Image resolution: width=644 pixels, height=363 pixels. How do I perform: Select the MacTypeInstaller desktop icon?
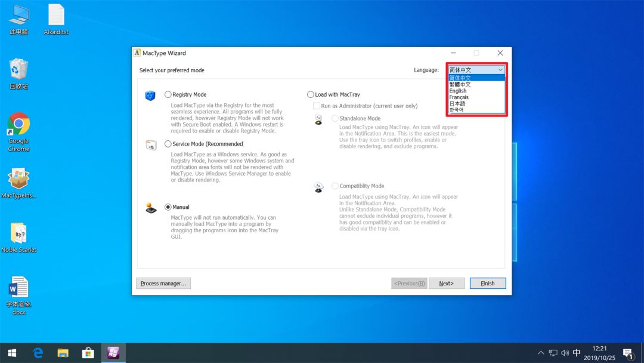click(18, 183)
